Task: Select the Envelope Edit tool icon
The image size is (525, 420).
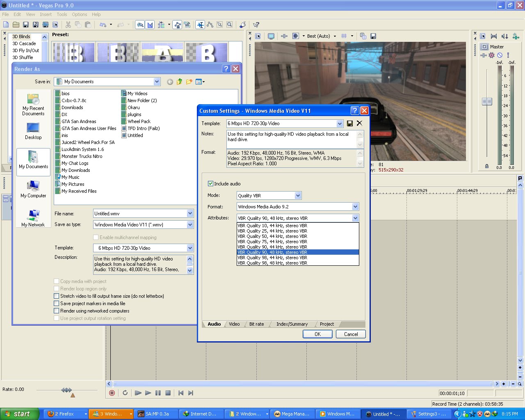Action: click(210, 25)
